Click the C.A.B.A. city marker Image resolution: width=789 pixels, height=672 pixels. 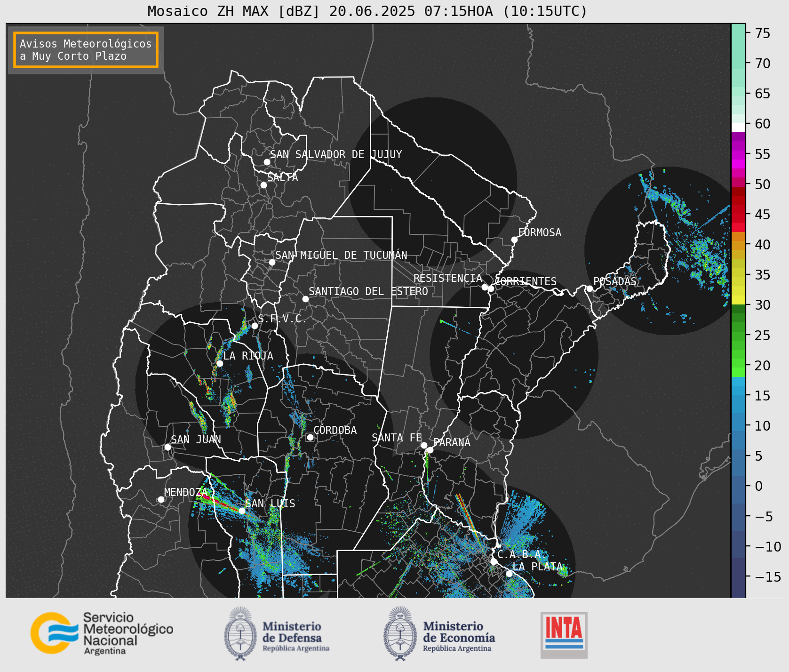[494, 561]
